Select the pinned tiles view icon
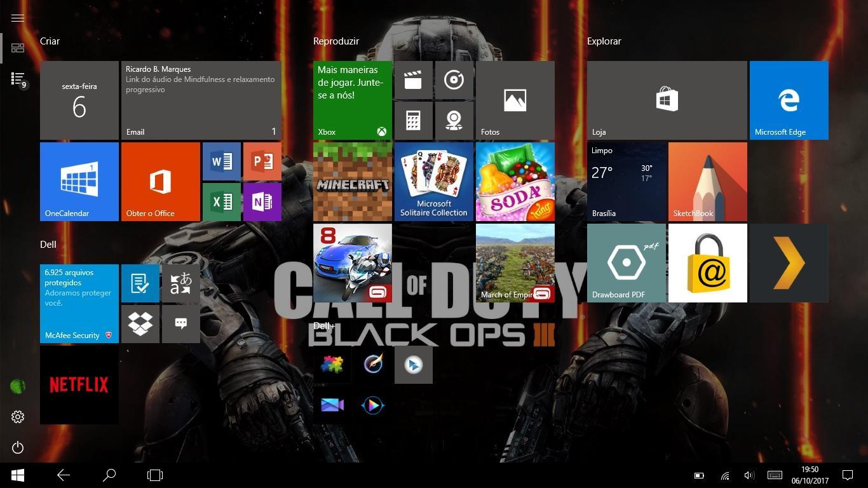Screen dimensions: 868x488 [18, 48]
